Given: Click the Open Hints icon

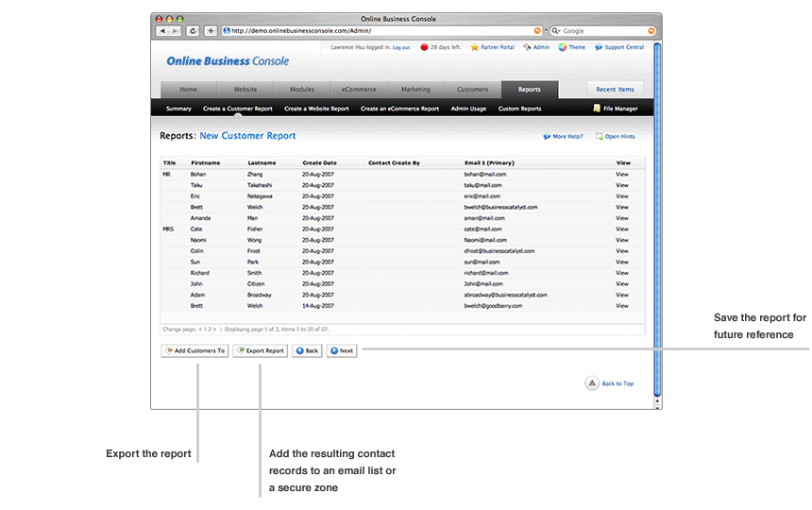Looking at the screenshot, I should click(x=600, y=137).
